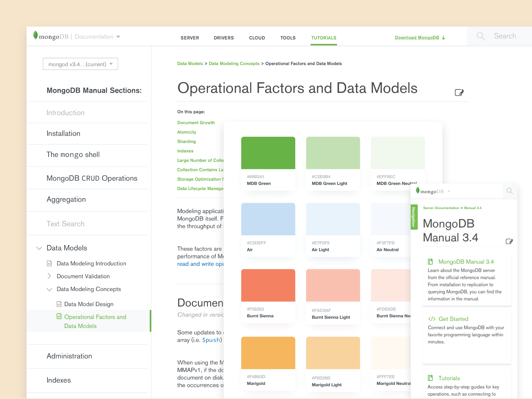Expand the Document Validation tree item
Viewport: 532px width, 399px height.
[49, 276]
